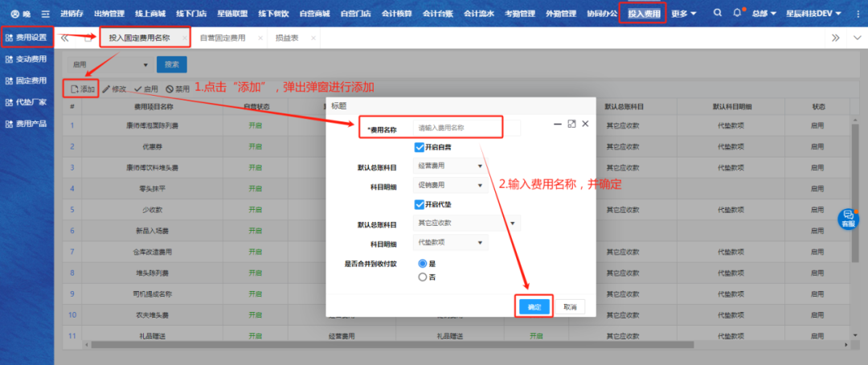Toggle the hamburger menu icon in header

tap(45, 14)
